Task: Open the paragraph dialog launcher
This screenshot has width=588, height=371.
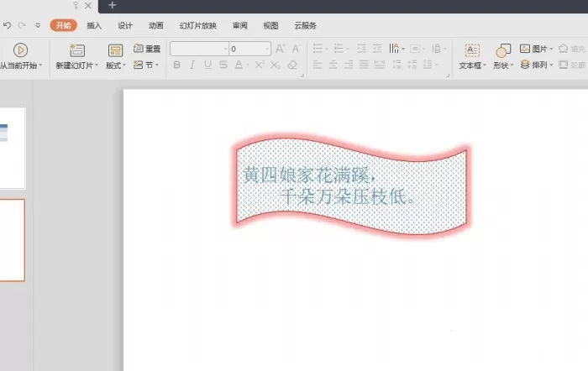Action: coord(448,76)
